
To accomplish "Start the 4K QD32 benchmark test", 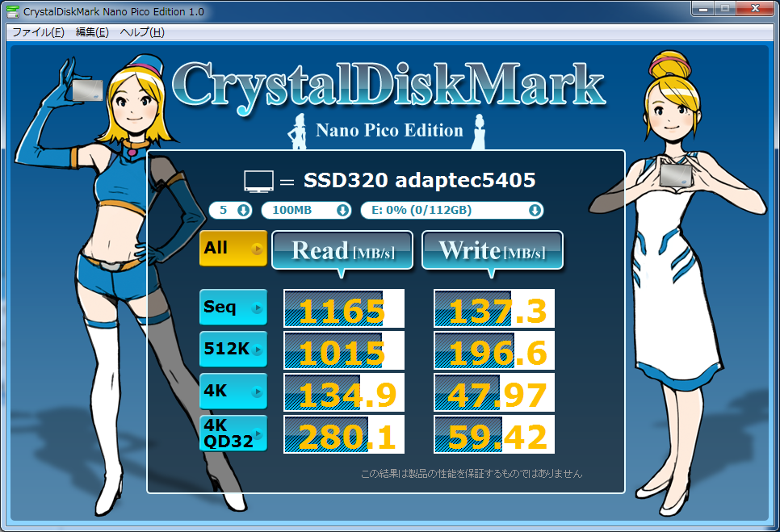I will [233, 433].
